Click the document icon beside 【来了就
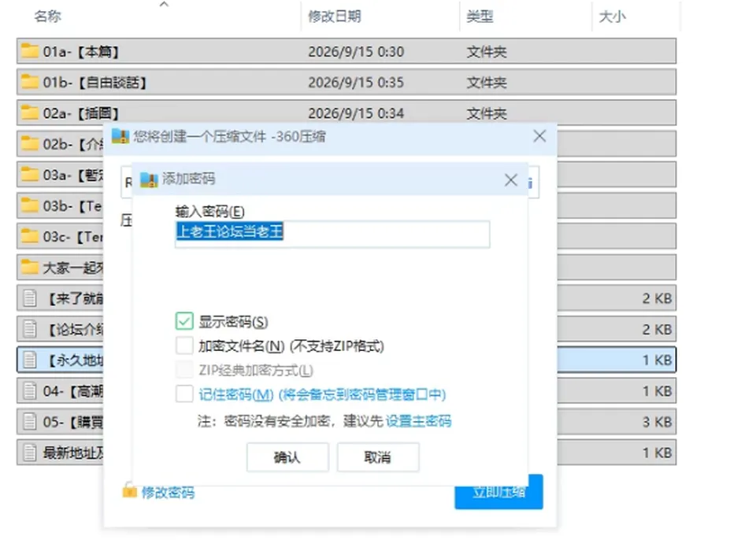The height and width of the screenshot is (547, 756). [30, 298]
